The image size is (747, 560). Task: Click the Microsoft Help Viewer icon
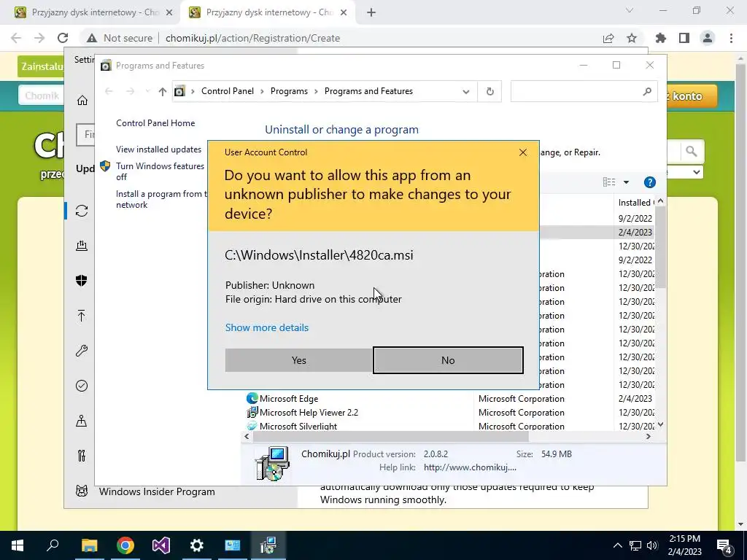click(252, 412)
